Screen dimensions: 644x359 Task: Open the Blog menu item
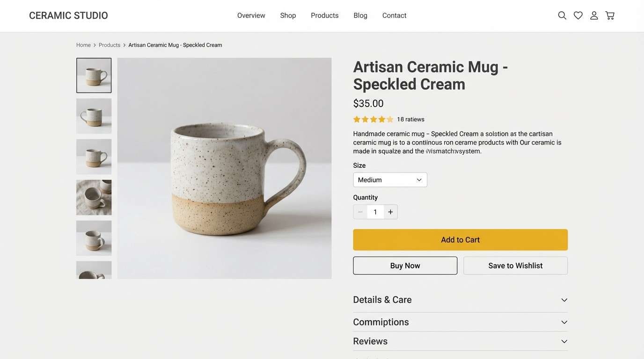tap(360, 15)
